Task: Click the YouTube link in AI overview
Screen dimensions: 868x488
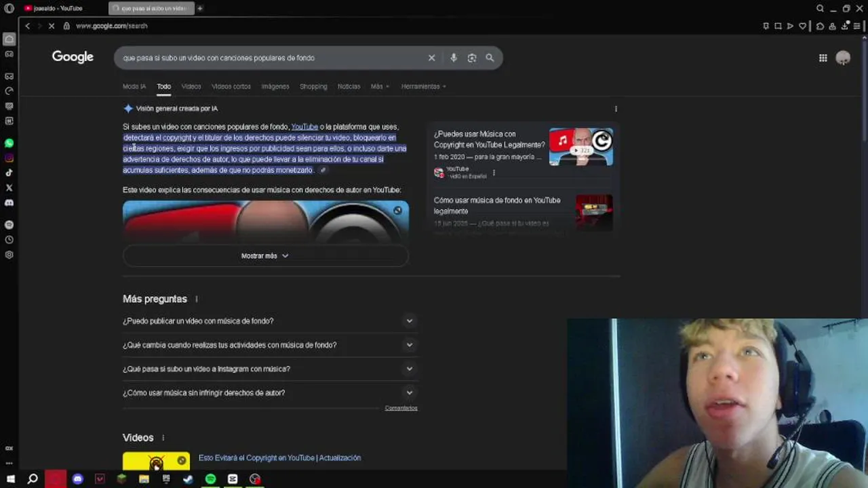Action: tap(304, 127)
